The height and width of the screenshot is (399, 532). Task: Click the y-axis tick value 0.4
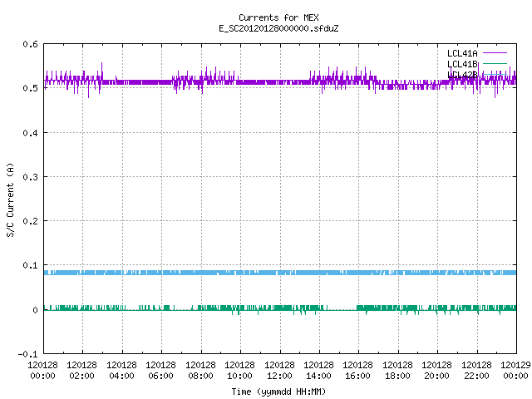tap(30, 133)
